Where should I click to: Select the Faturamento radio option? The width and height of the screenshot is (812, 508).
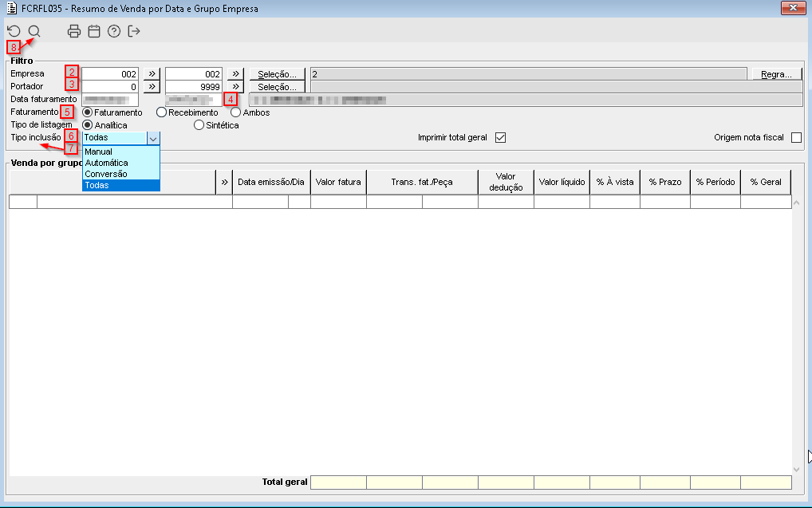click(88, 112)
